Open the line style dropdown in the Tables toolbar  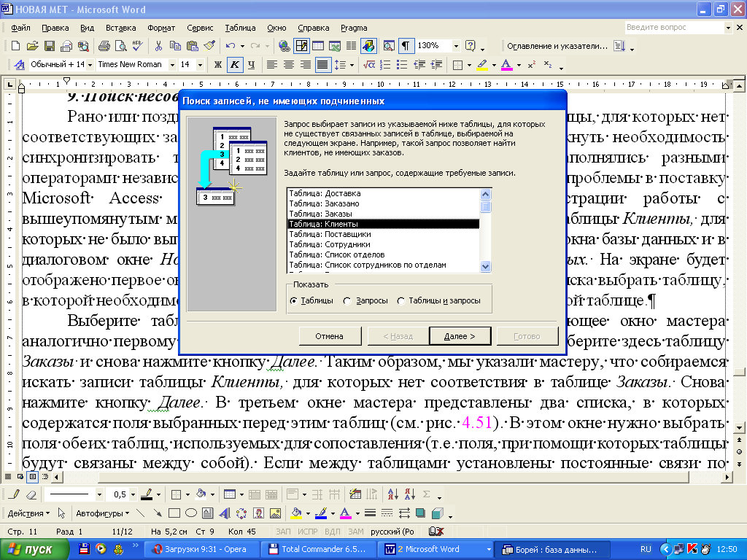click(x=99, y=495)
